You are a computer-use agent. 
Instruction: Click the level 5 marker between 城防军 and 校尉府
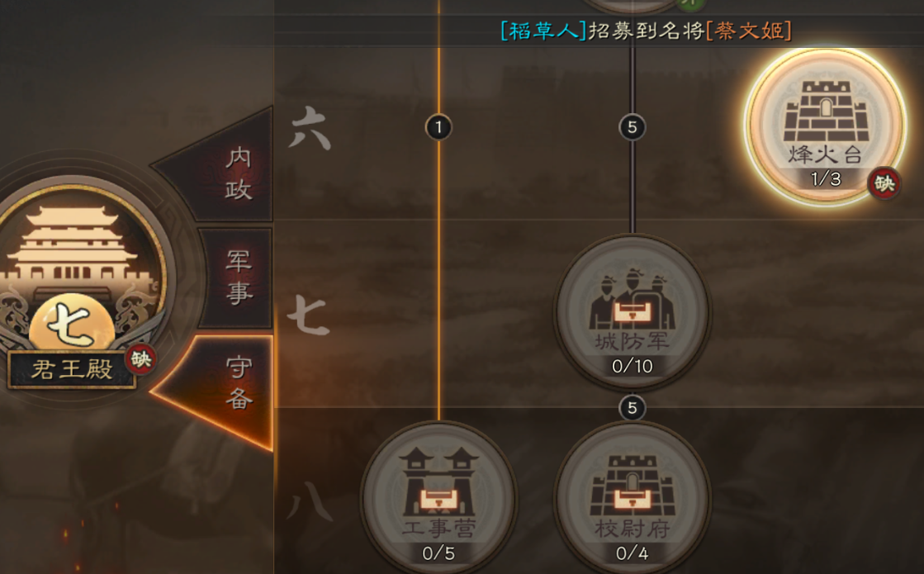point(633,408)
